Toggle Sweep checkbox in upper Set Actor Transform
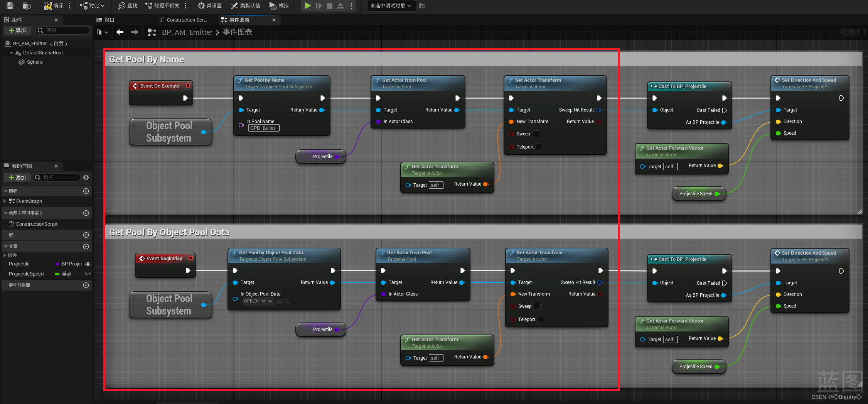 [536, 134]
